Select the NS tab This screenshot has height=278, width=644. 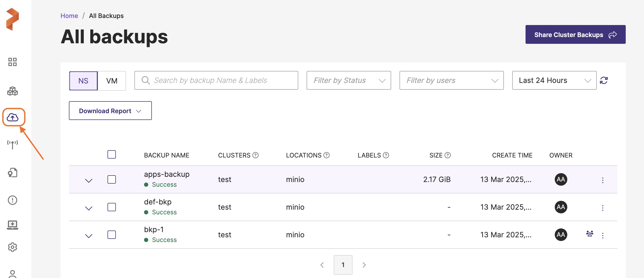coord(83,81)
